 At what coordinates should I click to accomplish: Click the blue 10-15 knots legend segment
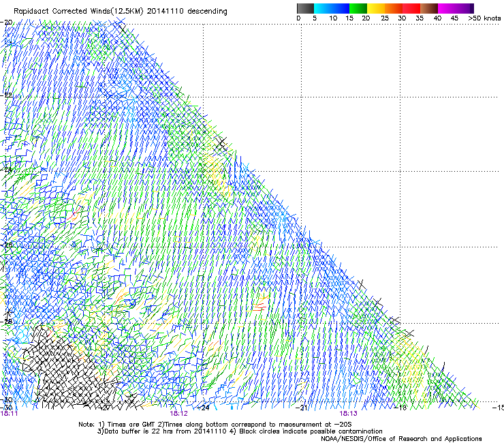341,8
